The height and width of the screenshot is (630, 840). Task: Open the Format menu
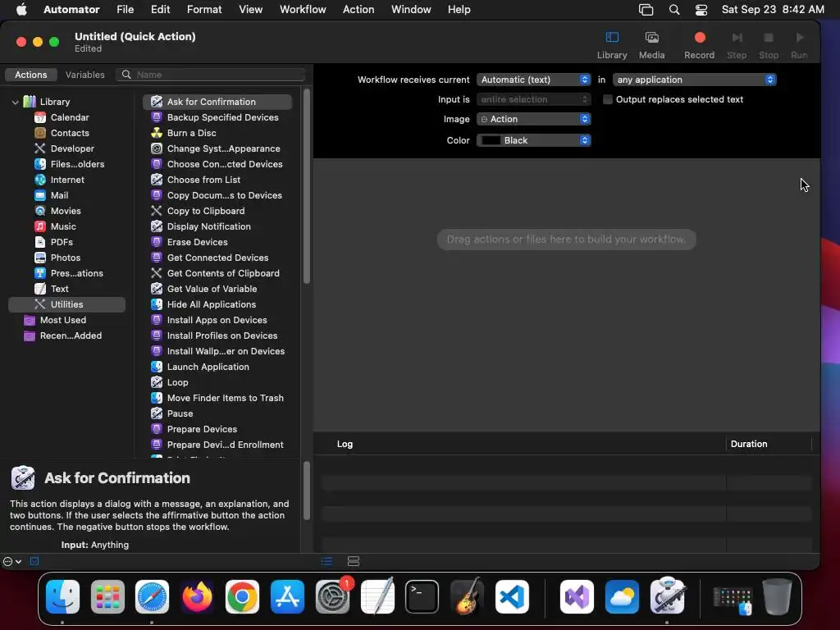204,10
